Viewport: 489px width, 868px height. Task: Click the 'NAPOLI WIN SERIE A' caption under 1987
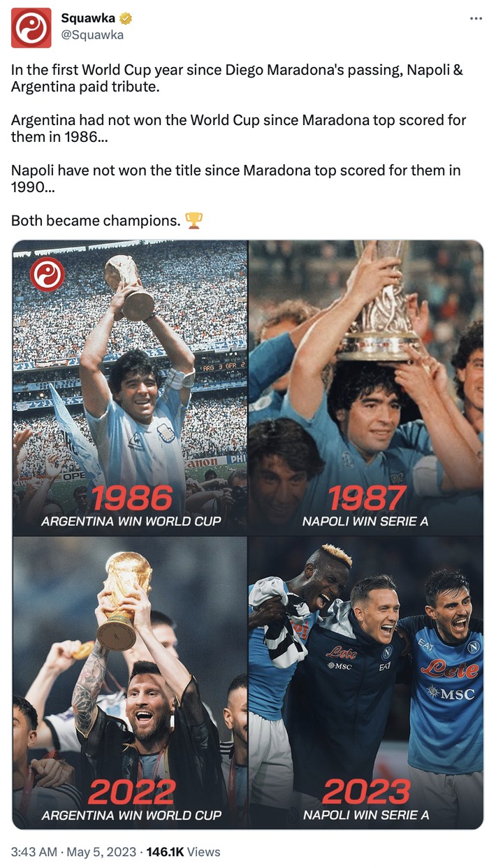point(365,521)
